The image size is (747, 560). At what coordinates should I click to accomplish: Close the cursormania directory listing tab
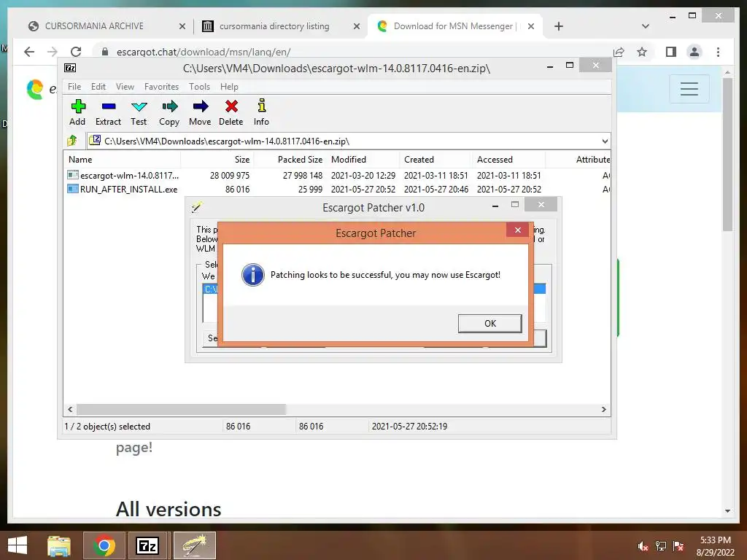[x=356, y=27]
